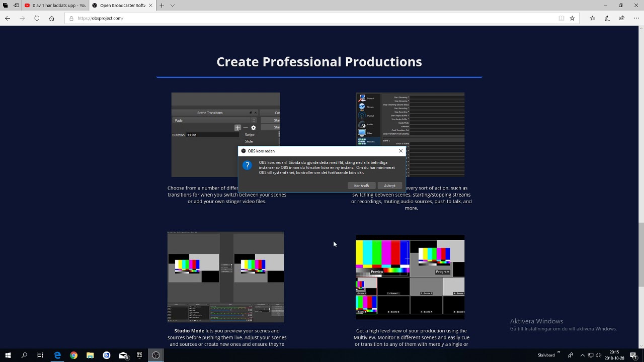Switch to OBS Studio in the taskbar
This screenshot has width=644, height=362.
coord(156,355)
